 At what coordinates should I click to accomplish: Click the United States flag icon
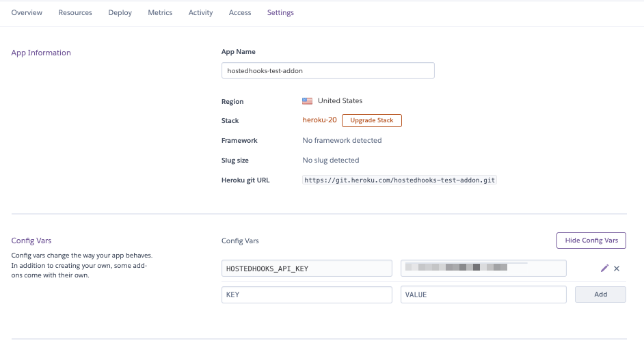pyautogui.click(x=307, y=101)
